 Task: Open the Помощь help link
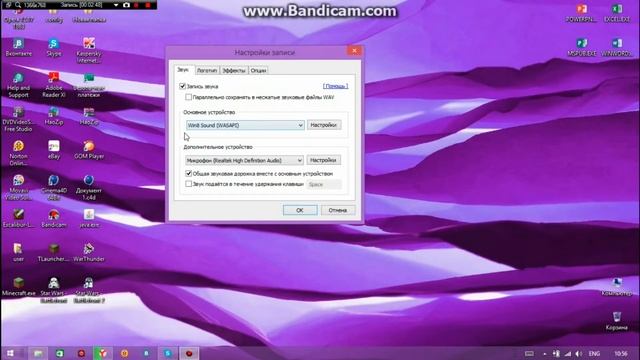(336, 86)
